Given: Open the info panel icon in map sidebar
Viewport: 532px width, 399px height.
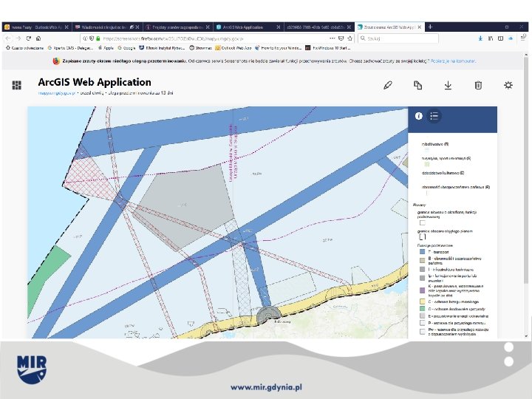Looking at the screenshot, I should [419, 116].
